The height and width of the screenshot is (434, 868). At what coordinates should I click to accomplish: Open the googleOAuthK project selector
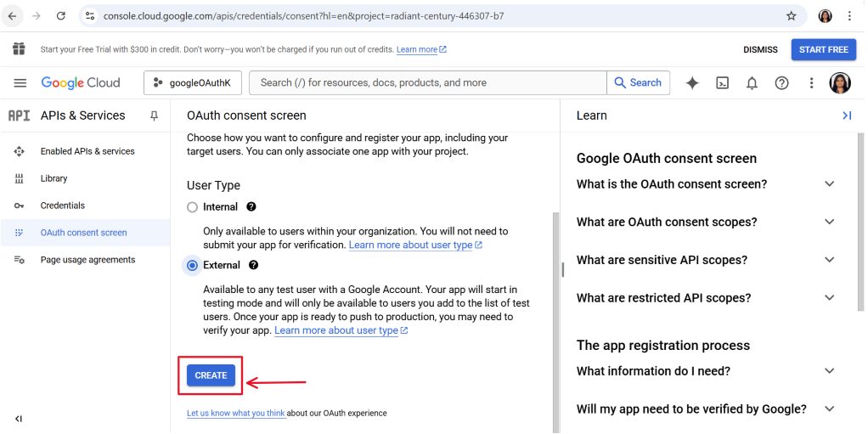(194, 83)
